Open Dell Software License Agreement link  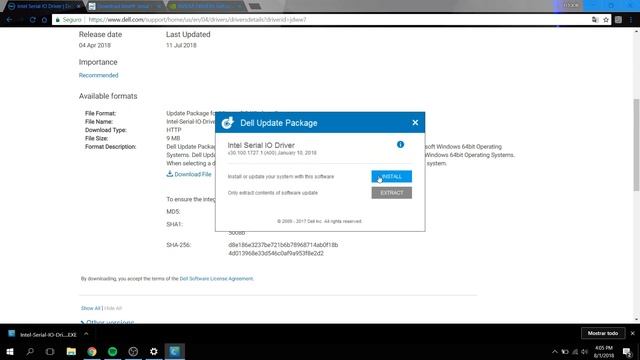(x=216, y=279)
